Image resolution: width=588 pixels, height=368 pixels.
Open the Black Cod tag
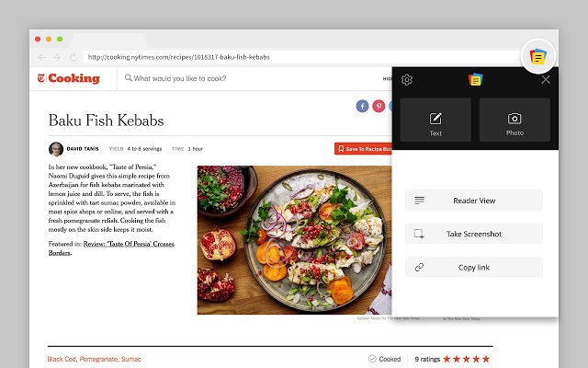tap(62, 359)
